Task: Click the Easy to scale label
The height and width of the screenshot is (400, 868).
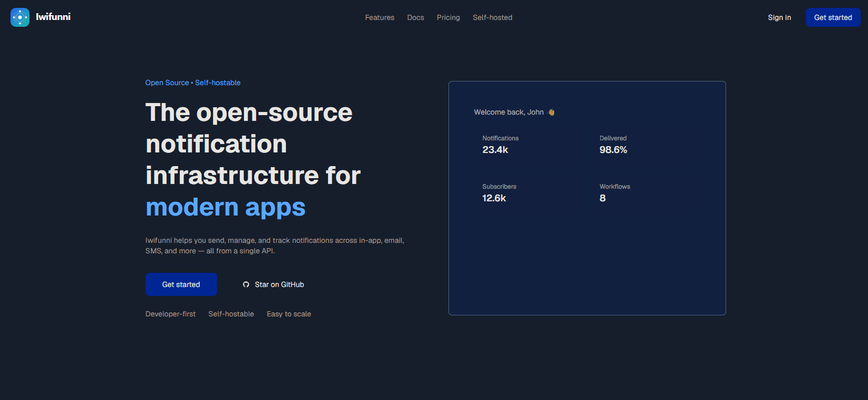Action: 289,314
